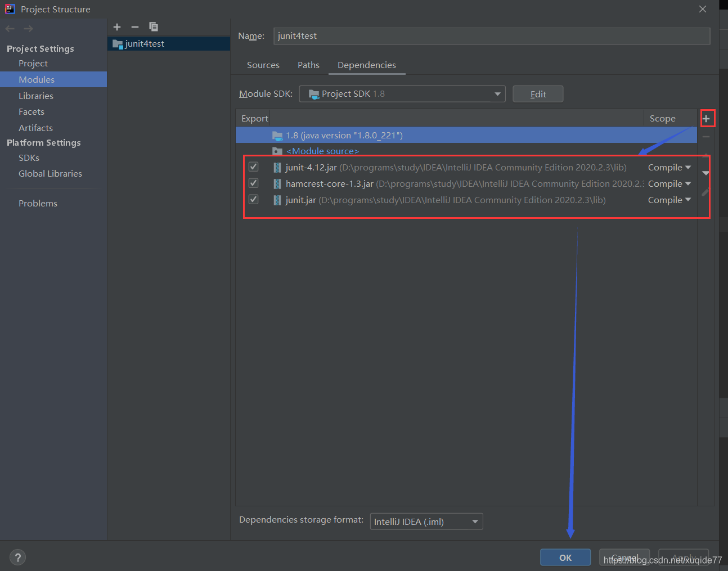The width and height of the screenshot is (728, 571).
Task: Close the Project Structure dialog
Action: pos(703,9)
